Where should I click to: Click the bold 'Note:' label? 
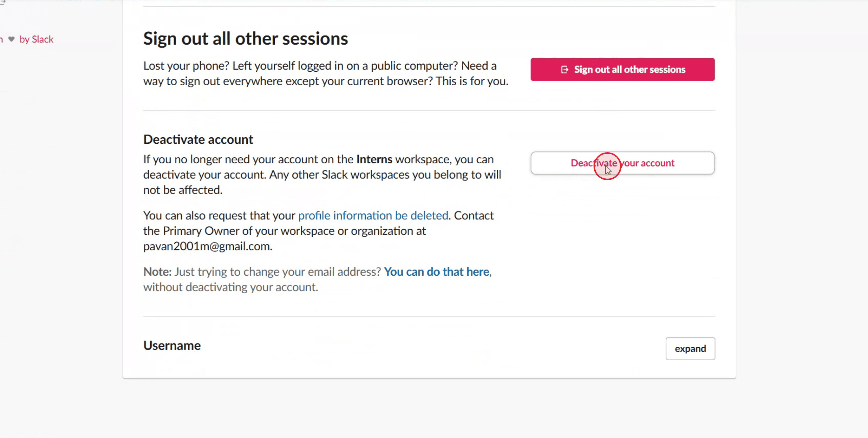(157, 272)
